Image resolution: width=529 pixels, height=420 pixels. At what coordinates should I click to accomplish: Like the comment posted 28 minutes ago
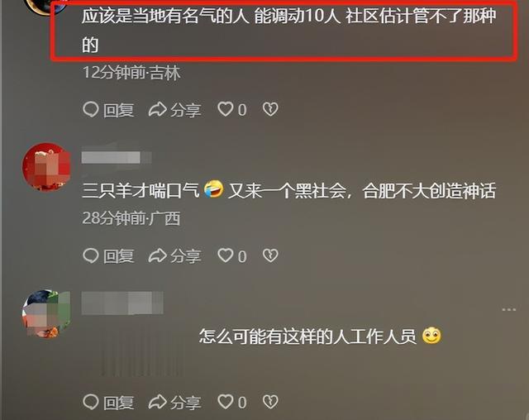pos(232,256)
